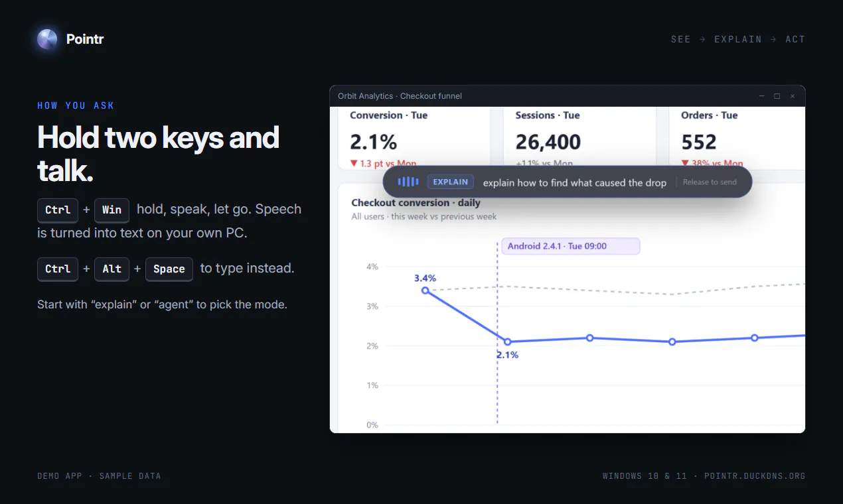
Task: Click the Alt key cap
Action: tap(112, 269)
